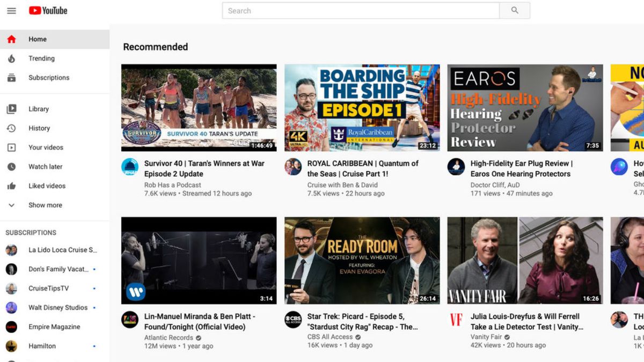Open the navigation hamburger menu
Image resolution: width=644 pixels, height=362 pixels.
pyautogui.click(x=11, y=10)
